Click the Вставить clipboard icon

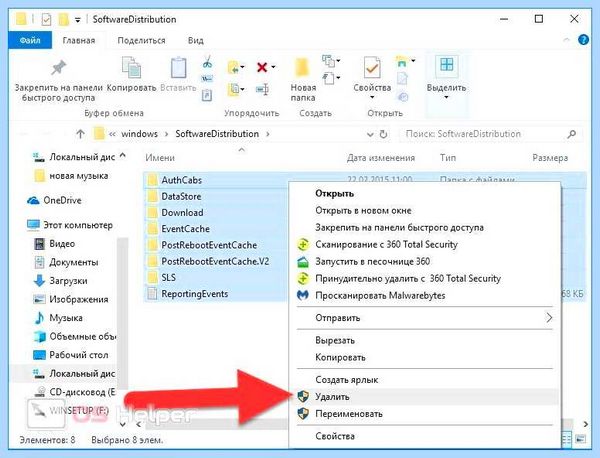point(178,68)
